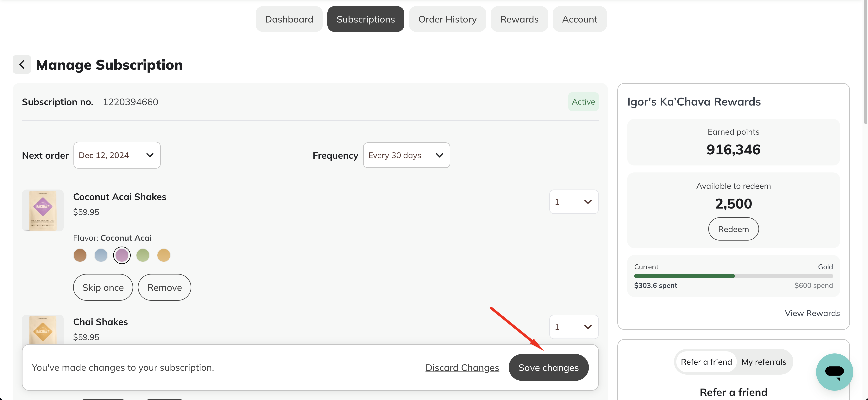The height and width of the screenshot is (400, 868).
Task: Select the blue flavor swatch
Action: [101, 255]
